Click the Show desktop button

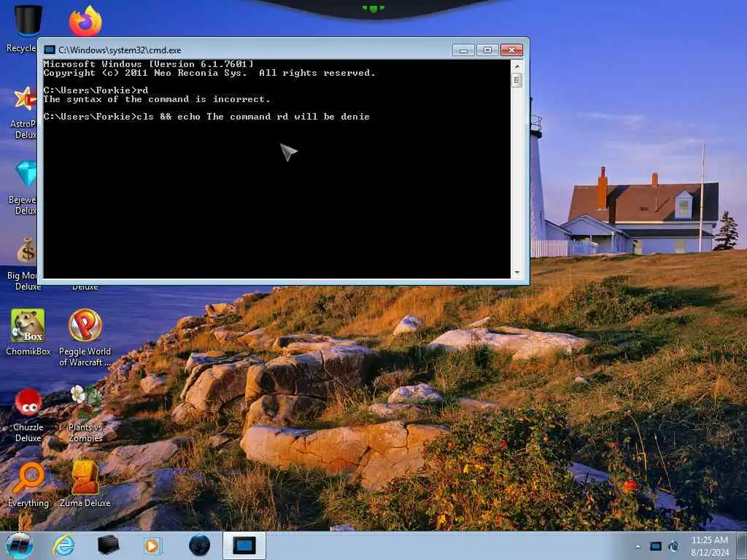coord(741,546)
